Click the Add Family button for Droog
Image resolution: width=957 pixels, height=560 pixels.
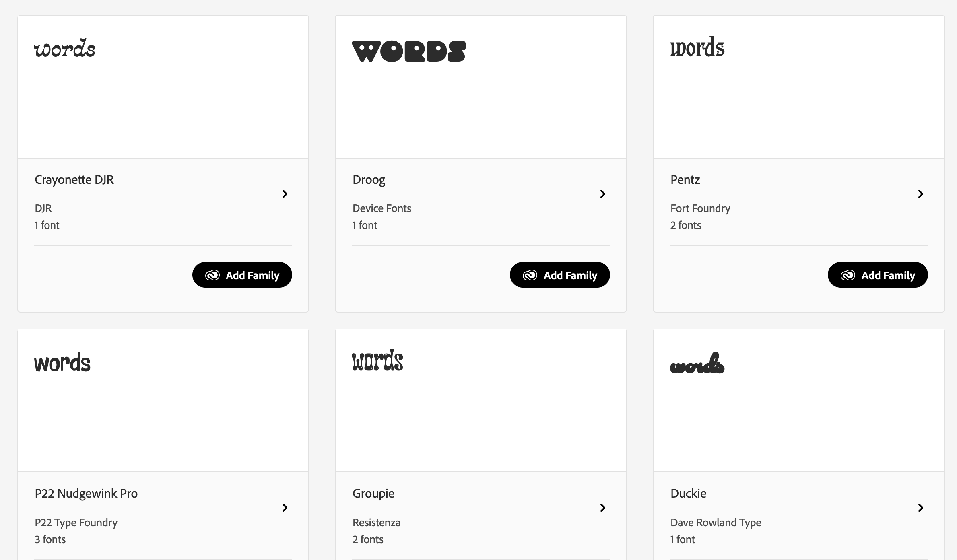click(560, 275)
